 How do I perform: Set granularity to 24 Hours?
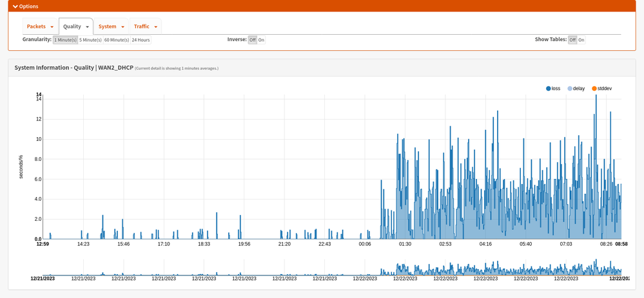pyautogui.click(x=141, y=40)
